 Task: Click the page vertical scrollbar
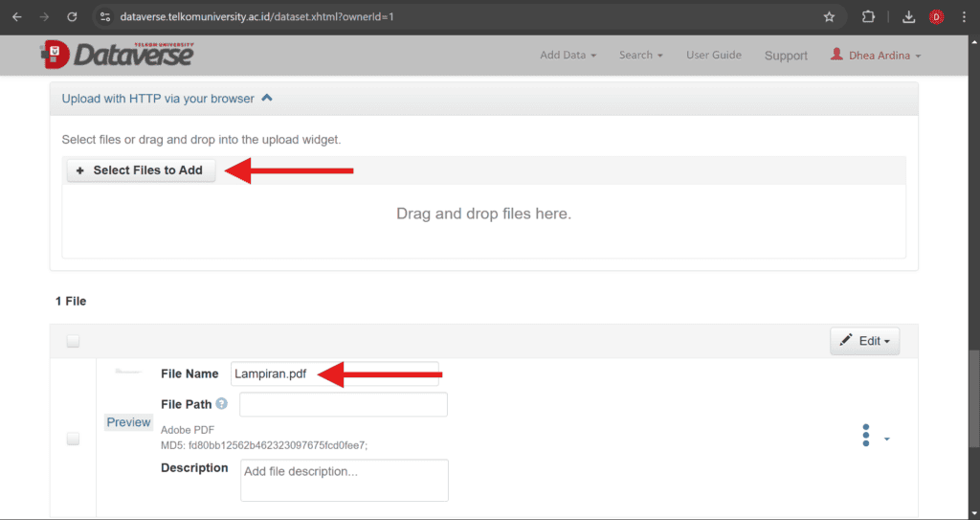(x=974, y=399)
